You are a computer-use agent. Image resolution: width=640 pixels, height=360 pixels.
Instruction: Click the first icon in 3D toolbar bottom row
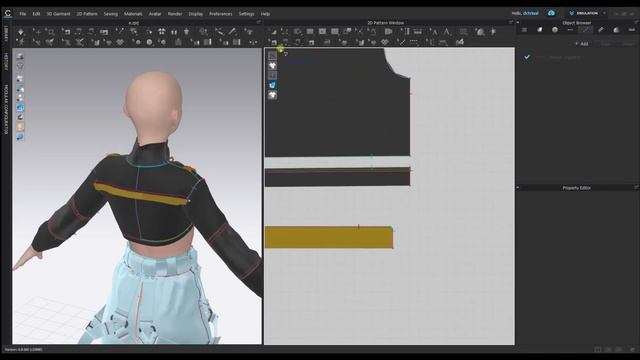click(x=20, y=42)
